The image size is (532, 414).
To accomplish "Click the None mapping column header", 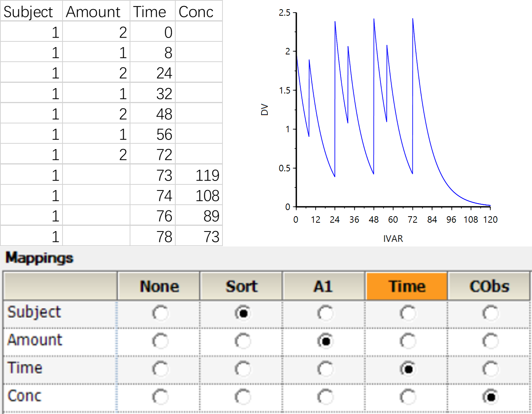I will click(159, 286).
